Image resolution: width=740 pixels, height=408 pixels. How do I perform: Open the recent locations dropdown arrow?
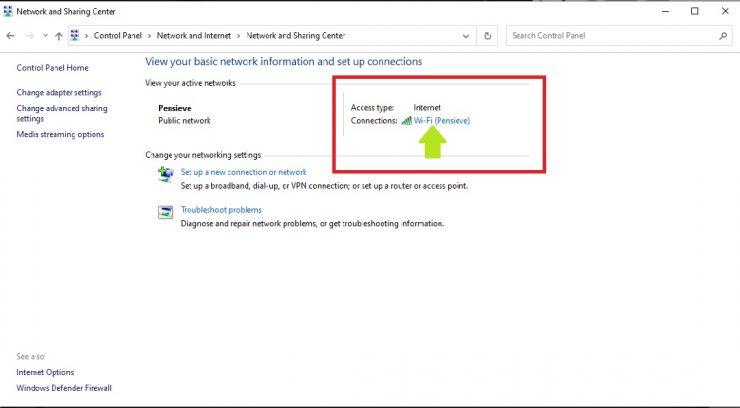(44, 36)
